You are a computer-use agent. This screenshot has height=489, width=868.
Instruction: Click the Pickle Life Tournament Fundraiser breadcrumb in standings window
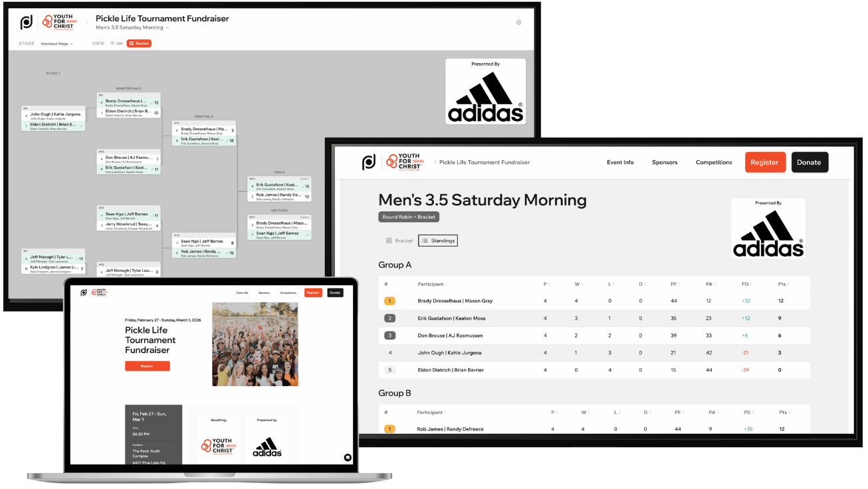tap(485, 162)
